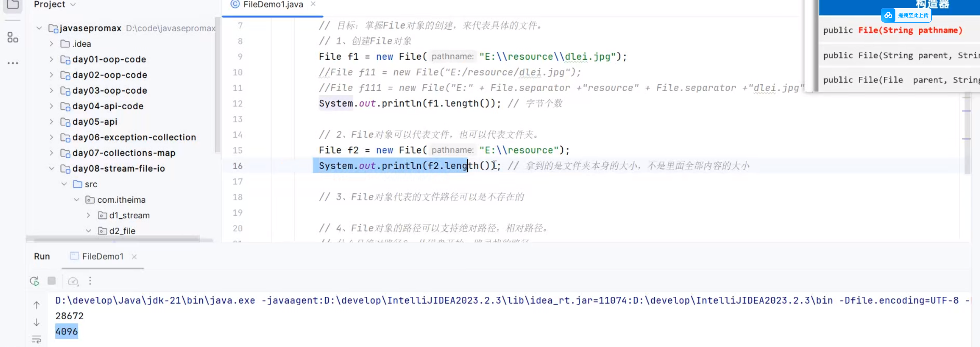The width and height of the screenshot is (980, 347).
Task: Click the editor vertical scrollbar
Action: tap(967, 133)
